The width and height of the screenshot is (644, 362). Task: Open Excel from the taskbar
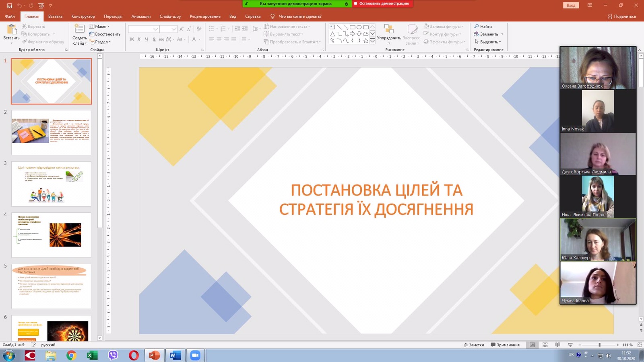click(92, 355)
